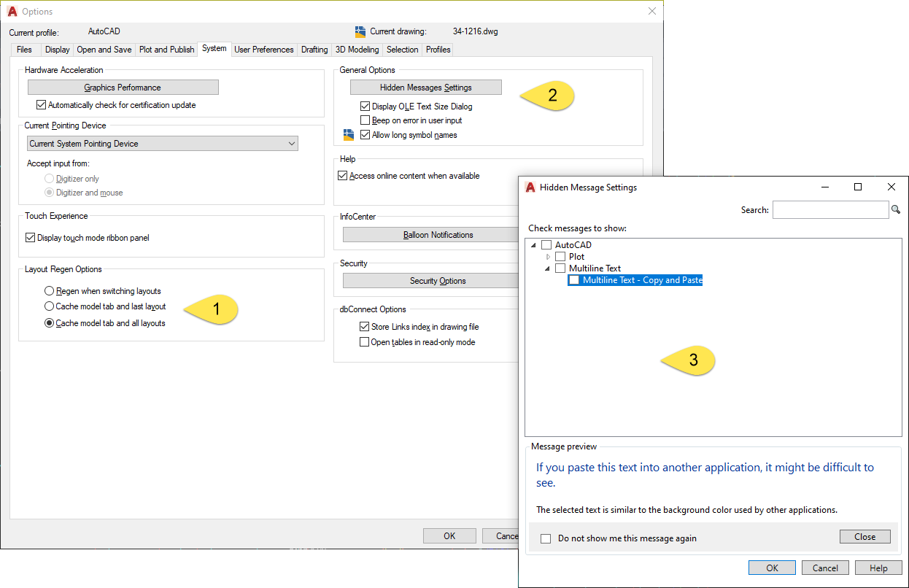The image size is (909, 588).
Task: Click the Hidden Message Settings AutoCAD logo
Action: point(530,187)
